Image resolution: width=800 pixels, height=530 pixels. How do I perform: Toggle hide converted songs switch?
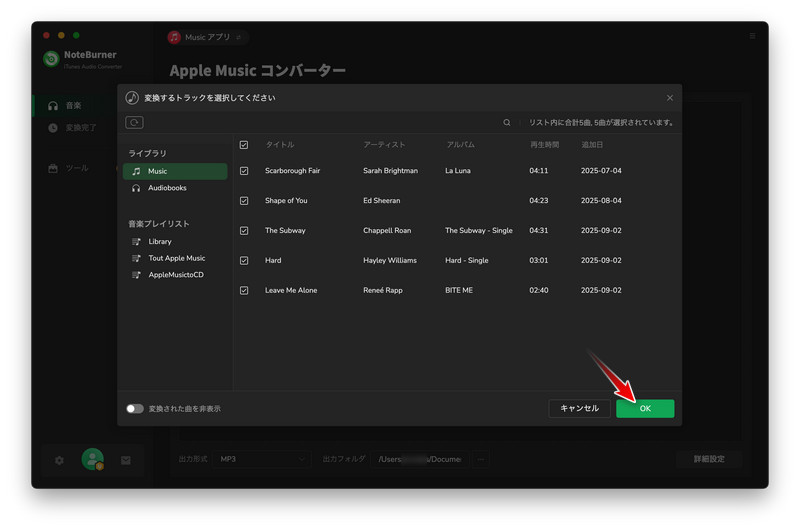coord(135,409)
